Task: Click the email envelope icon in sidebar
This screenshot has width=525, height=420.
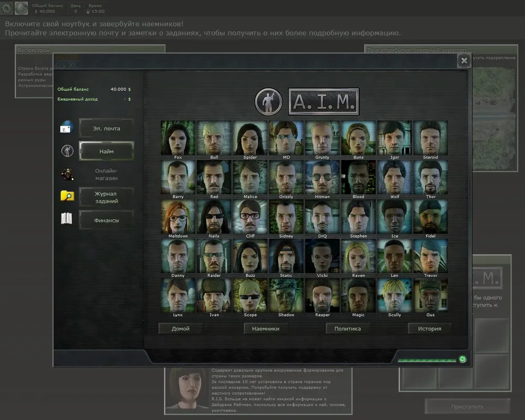Action: [x=67, y=128]
